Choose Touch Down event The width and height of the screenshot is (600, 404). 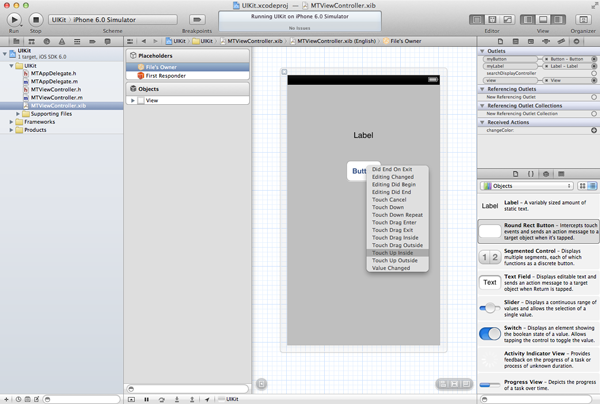(398, 207)
